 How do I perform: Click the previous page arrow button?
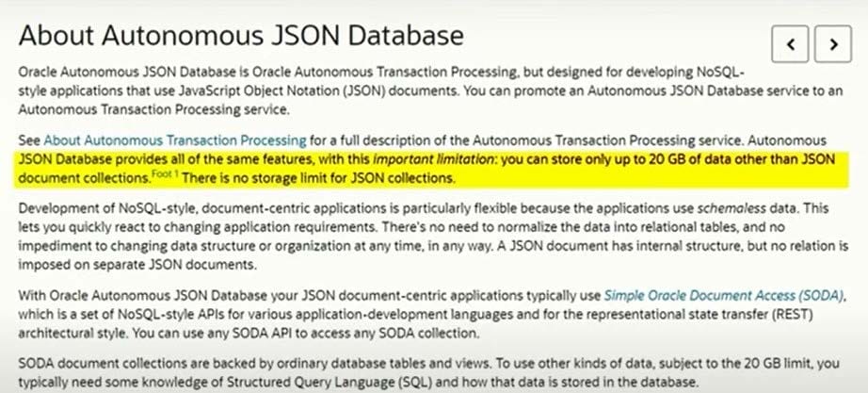[790, 43]
